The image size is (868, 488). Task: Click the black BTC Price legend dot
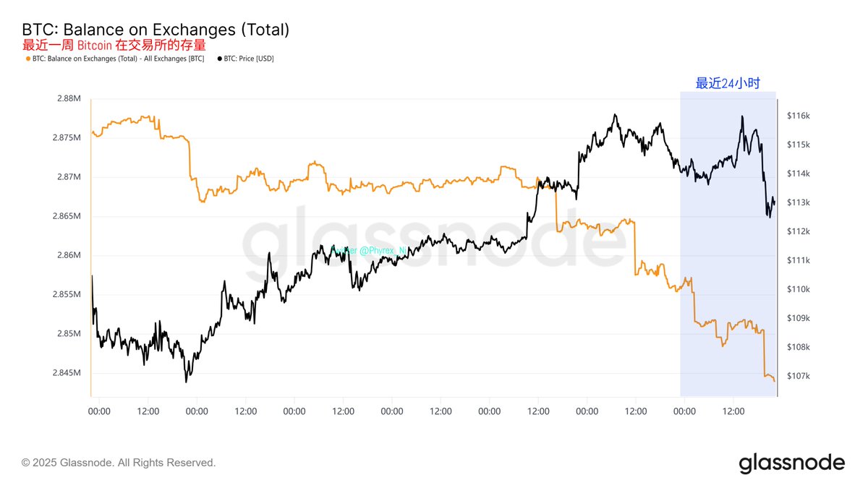219,59
